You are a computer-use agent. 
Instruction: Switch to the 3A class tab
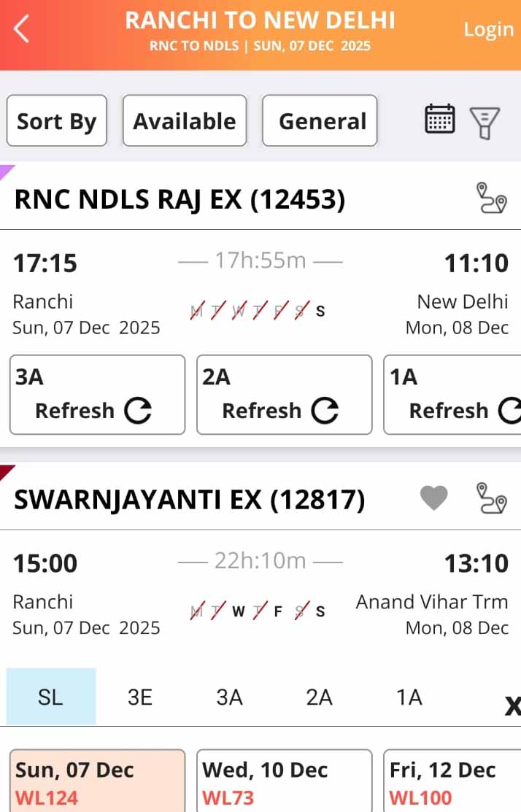[x=229, y=697]
